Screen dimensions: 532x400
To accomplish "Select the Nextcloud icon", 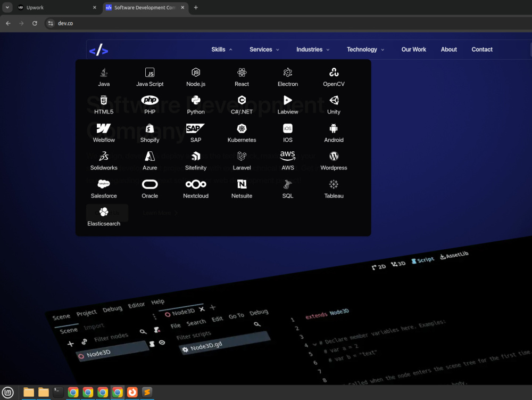I will (196, 184).
